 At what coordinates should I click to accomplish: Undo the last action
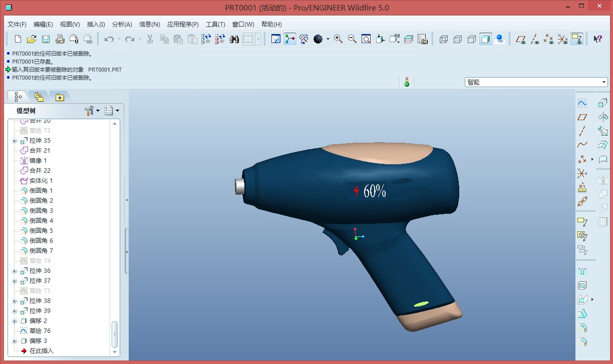point(109,39)
